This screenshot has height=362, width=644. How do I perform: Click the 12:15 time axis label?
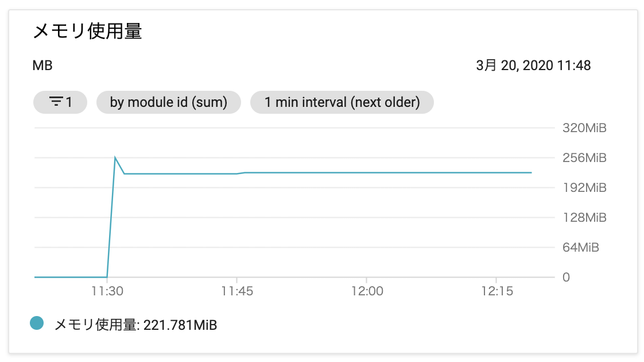pyautogui.click(x=497, y=291)
